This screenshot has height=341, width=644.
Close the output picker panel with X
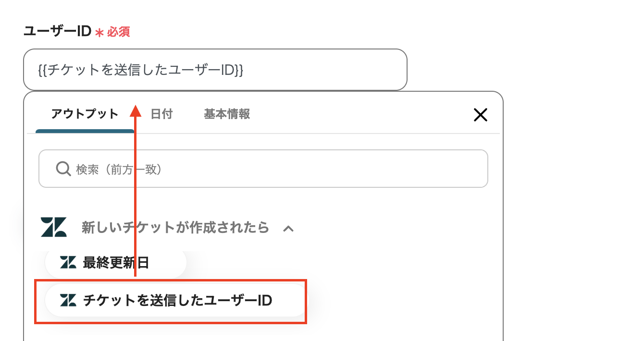(x=480, y=114)
